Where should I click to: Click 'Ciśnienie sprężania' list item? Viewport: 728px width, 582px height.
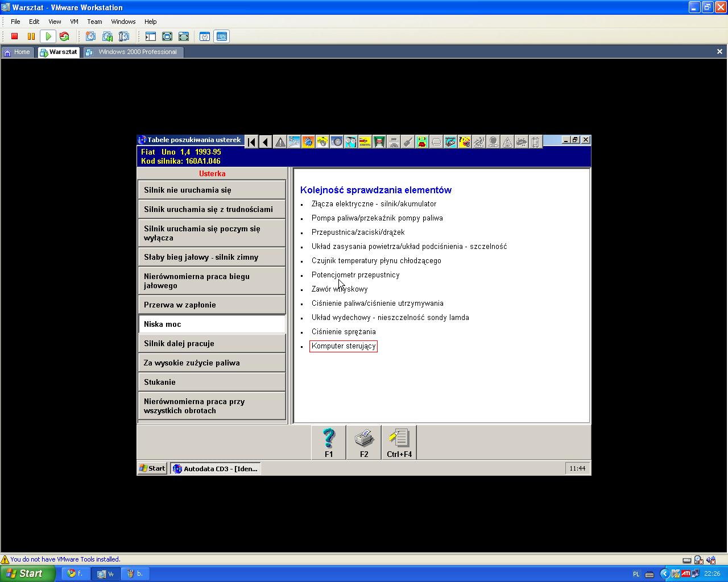344,332
